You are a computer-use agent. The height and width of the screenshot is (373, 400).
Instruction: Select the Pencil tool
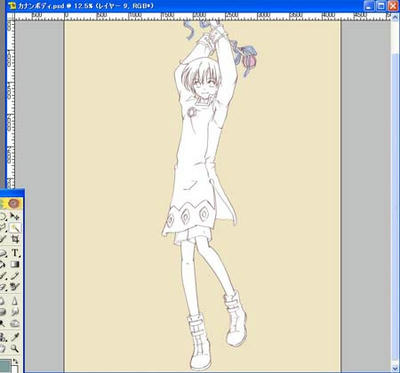point(15,275)
